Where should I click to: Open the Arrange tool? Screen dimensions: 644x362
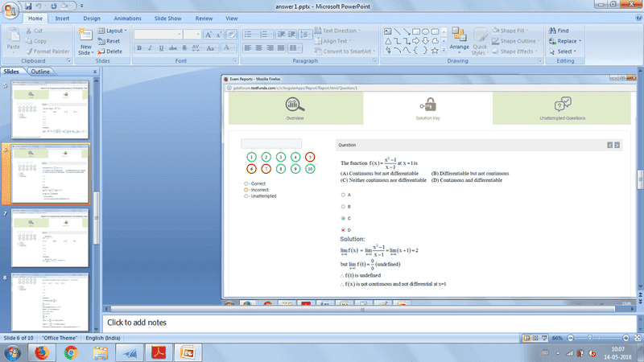[459, 39]
